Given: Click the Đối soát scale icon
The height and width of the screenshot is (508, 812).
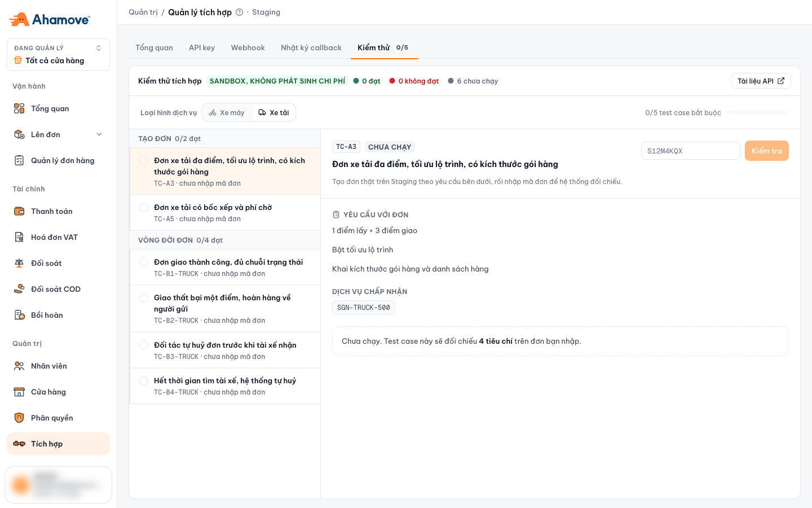Looking at the screenshot, I should click(19, 263).
